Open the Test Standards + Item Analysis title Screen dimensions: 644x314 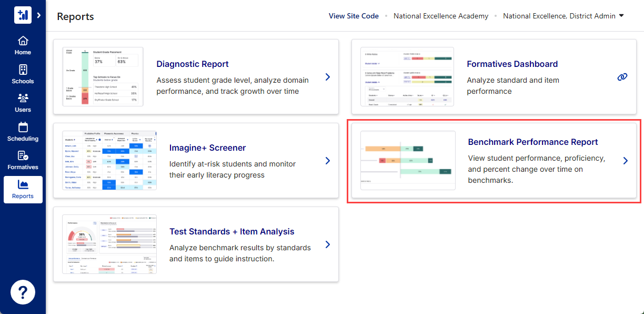232,232
